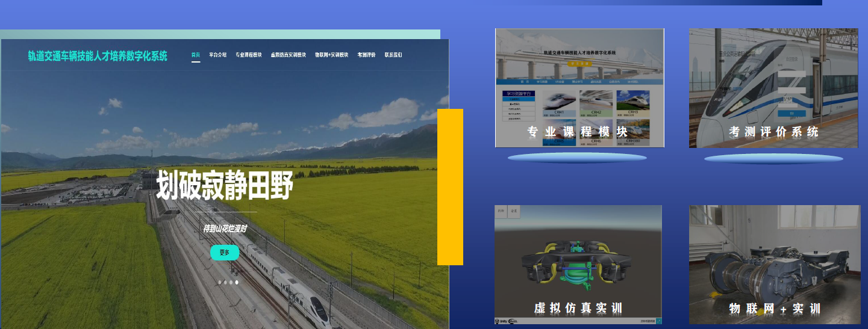
Task: Click the CRH1 train image in course thumbnail
Action: (x=559, y=101)
